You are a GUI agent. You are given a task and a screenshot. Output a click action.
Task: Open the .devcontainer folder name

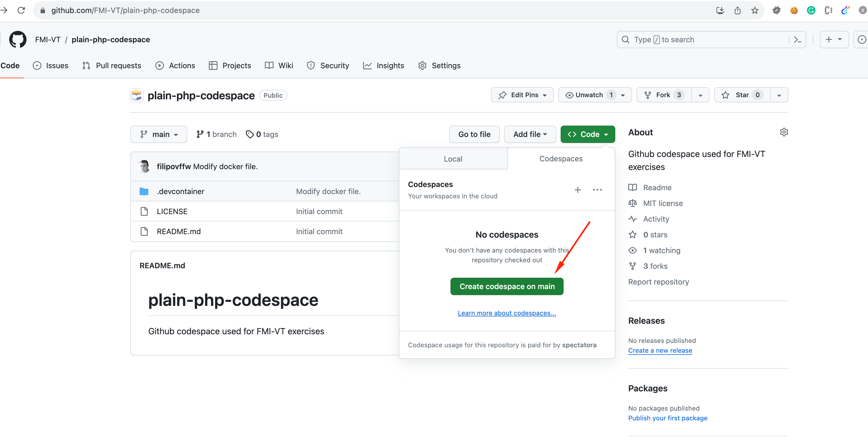pos(180,191)
